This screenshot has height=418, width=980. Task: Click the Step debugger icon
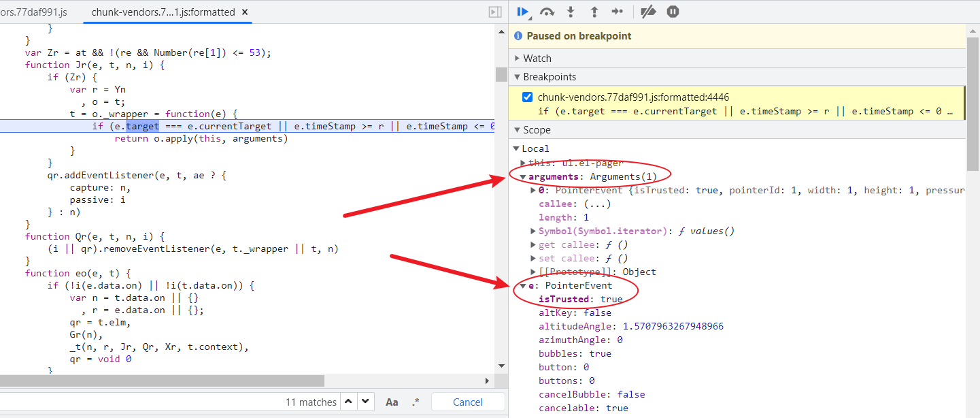click(618, 12)
